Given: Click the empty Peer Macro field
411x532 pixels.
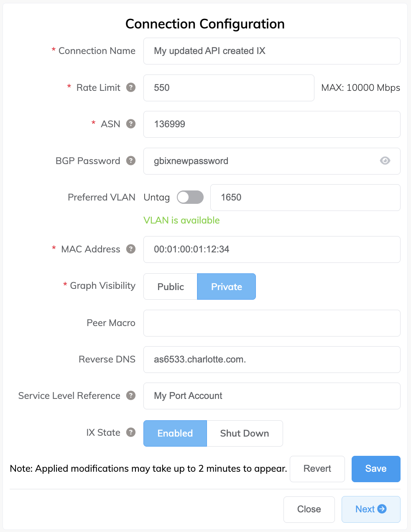Looking at the screenshot, I should pos(272,323).
